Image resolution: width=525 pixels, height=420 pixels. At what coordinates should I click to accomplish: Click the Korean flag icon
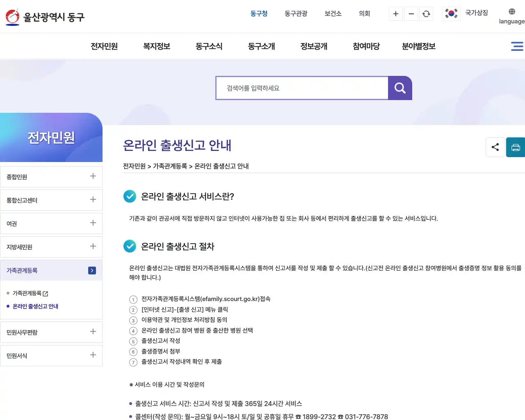tap(451, 14)
